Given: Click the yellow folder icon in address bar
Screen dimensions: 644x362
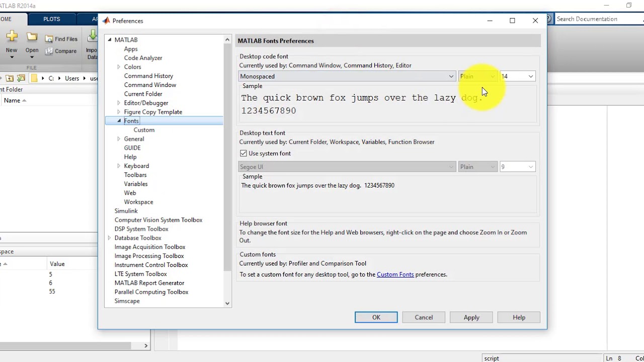Looking at the screenshot, I should 34,78.
